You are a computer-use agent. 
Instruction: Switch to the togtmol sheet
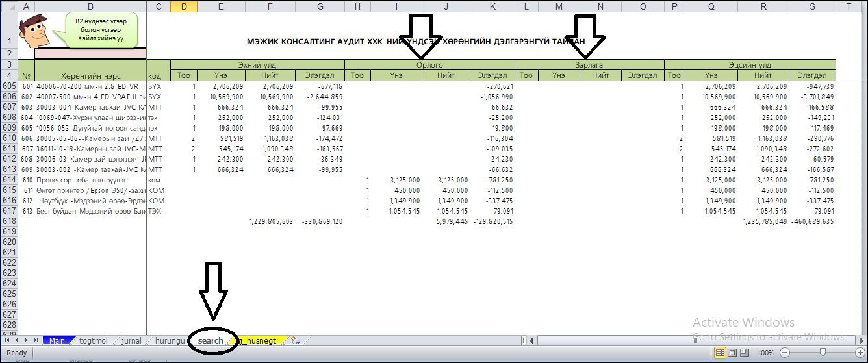(x=93, y=340)
